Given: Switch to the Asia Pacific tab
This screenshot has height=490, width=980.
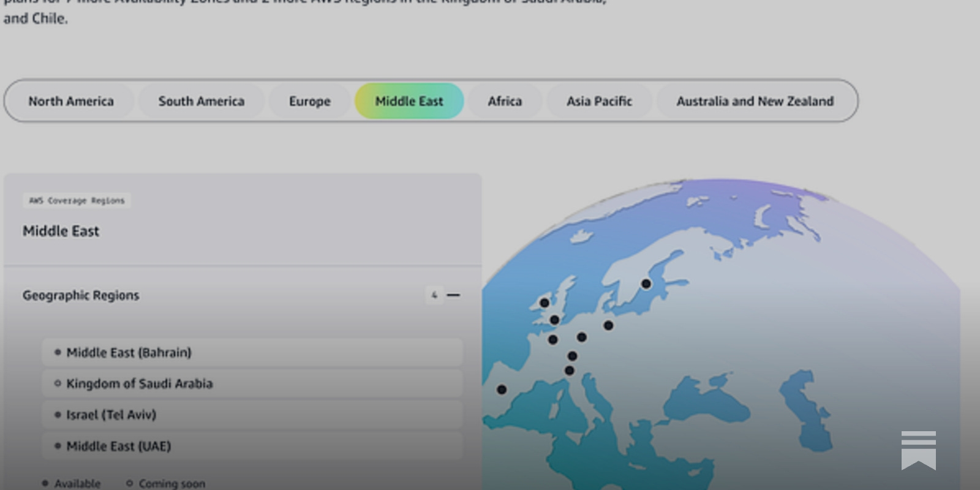Looking at the screenshot, I should (599, 101).
